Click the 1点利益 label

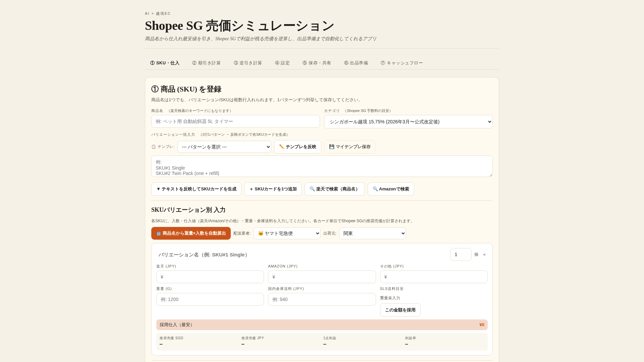330,338
